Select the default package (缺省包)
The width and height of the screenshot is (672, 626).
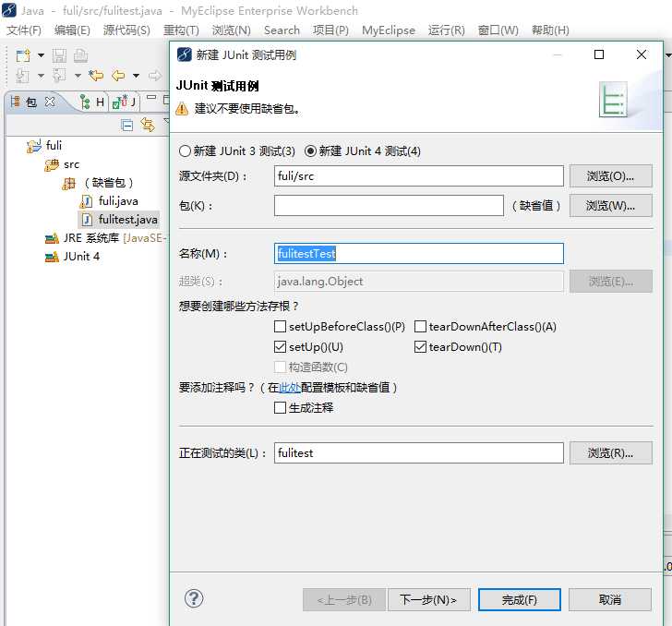[x=98, y=183]
